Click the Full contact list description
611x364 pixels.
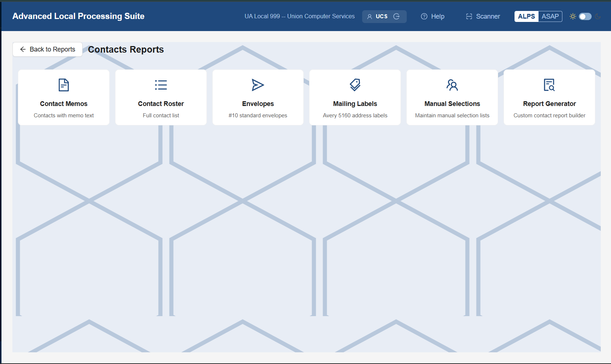pyautogui.click(x=161, y=115)
